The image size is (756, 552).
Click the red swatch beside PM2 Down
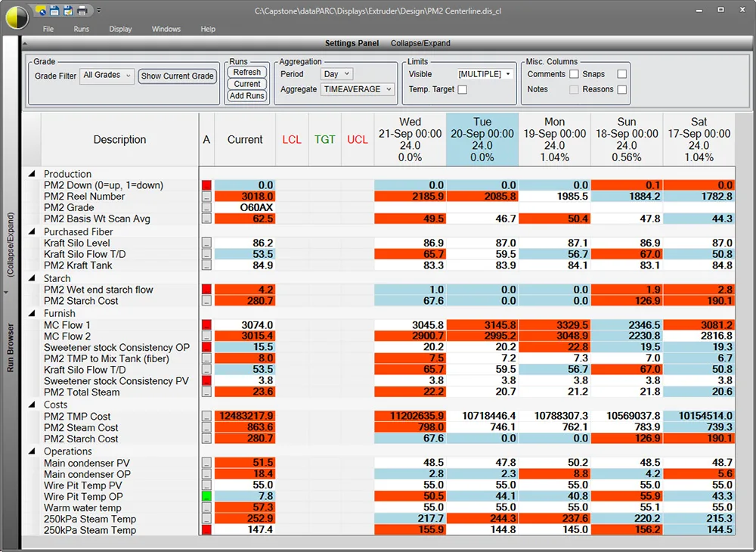206,185
